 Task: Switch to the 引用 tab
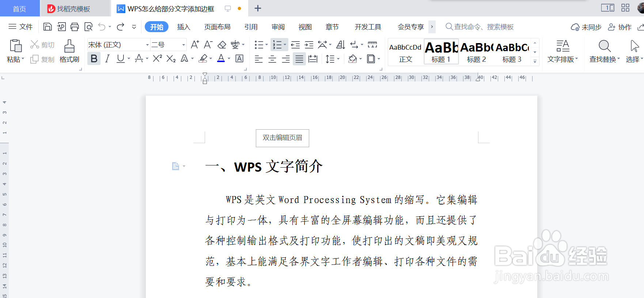[x=251, y=27]
